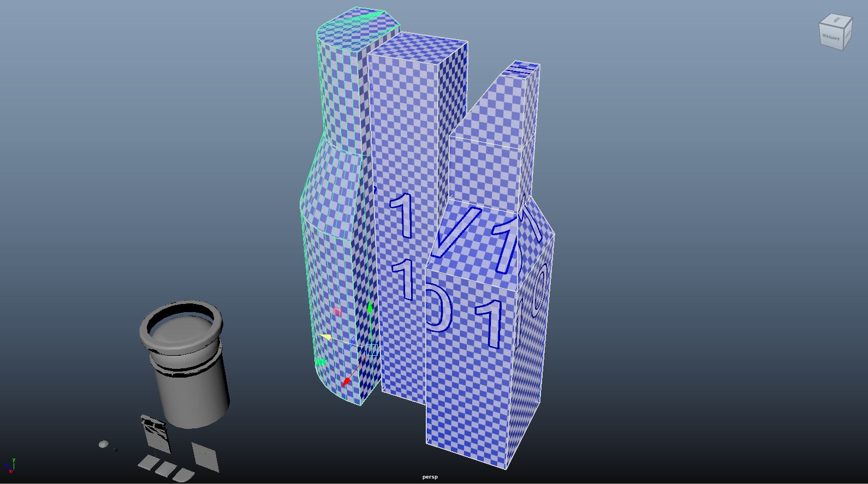868x484 pixels.
Task: Click the top face of the view cube
Action: pos(836,21)
